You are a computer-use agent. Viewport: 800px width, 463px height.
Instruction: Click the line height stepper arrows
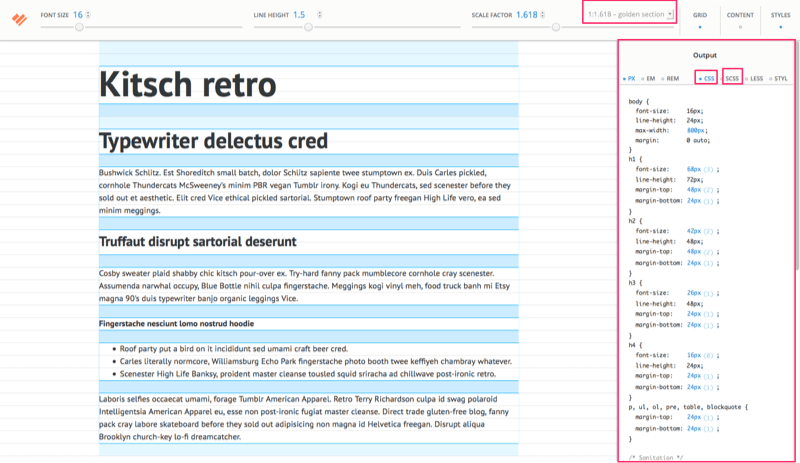point(319,15)
